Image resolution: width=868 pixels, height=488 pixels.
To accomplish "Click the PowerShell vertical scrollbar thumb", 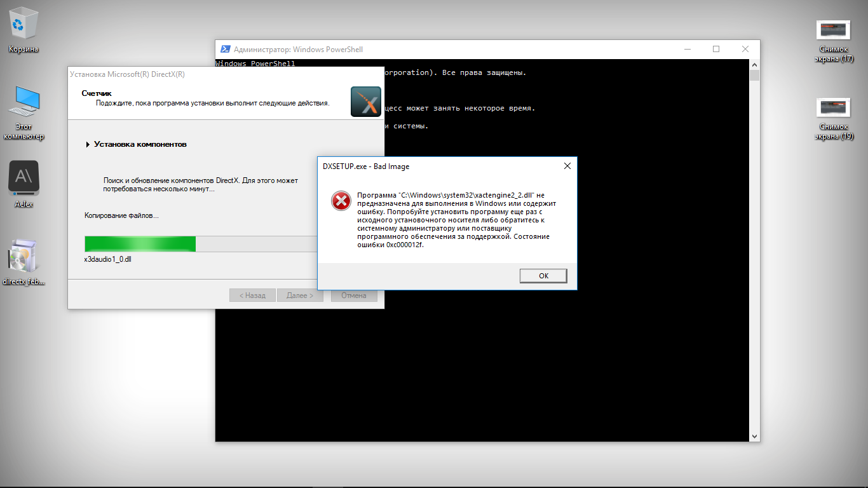I will [755, 76].
